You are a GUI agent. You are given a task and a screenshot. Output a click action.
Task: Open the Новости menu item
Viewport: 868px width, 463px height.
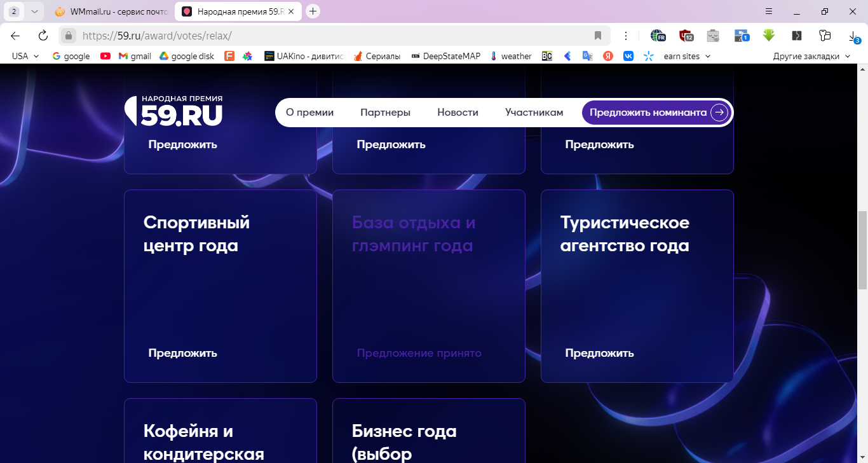pyautogui.click(x=458, y=113)
